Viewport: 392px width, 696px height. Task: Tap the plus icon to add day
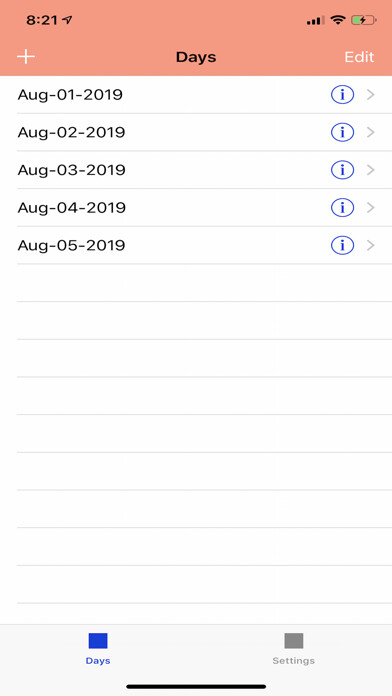[26, 57]
